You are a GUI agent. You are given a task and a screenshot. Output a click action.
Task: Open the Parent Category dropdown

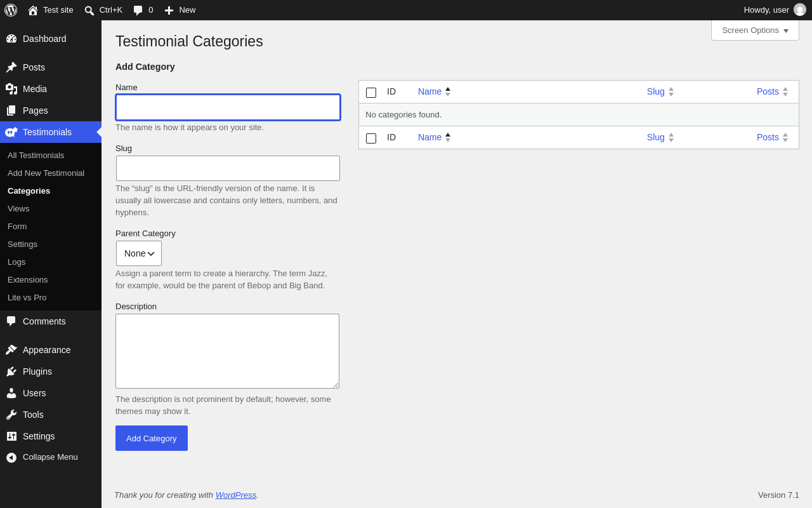[x=139, y=253]
